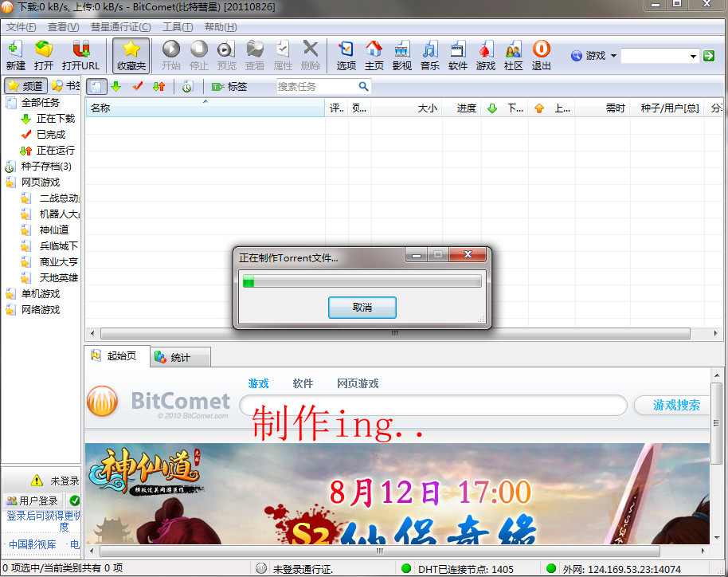Sort by the 种子/用户[总] column

(667, 108)
